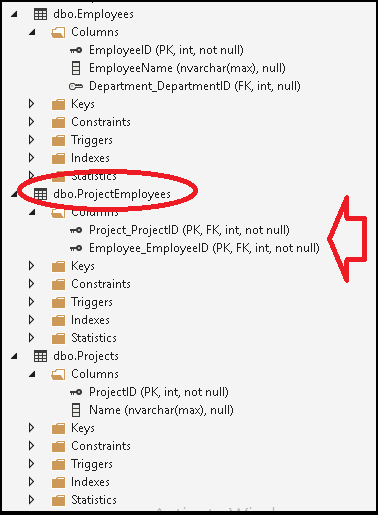The width and height of the screenshot is (378, 515).
Task: Click the Name column icon under Projects
Action: pyautogui.click(x=76, y=410)
